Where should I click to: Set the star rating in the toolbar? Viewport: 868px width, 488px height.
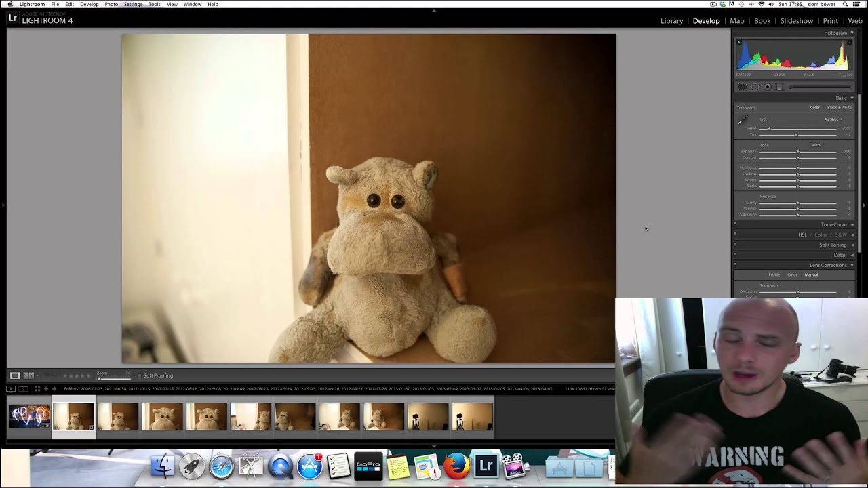(x=77, y=375)
